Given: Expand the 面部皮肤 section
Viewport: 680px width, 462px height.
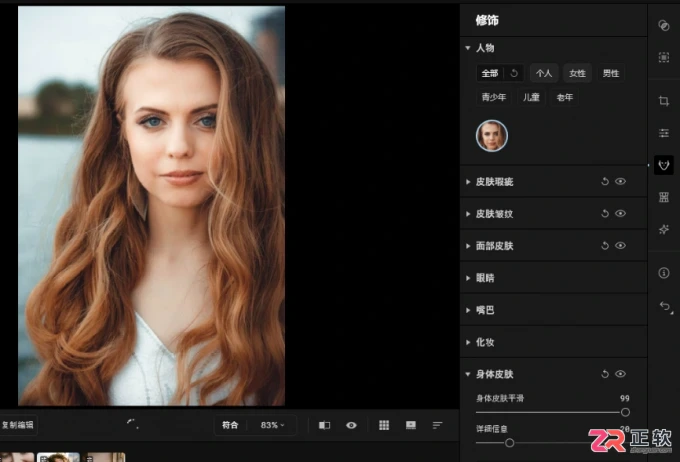Looking at the screenshot, I should pos(468,246).
